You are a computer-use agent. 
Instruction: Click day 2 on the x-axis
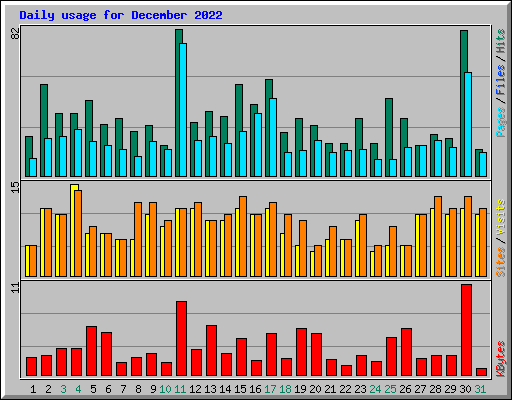click(48, 389)
